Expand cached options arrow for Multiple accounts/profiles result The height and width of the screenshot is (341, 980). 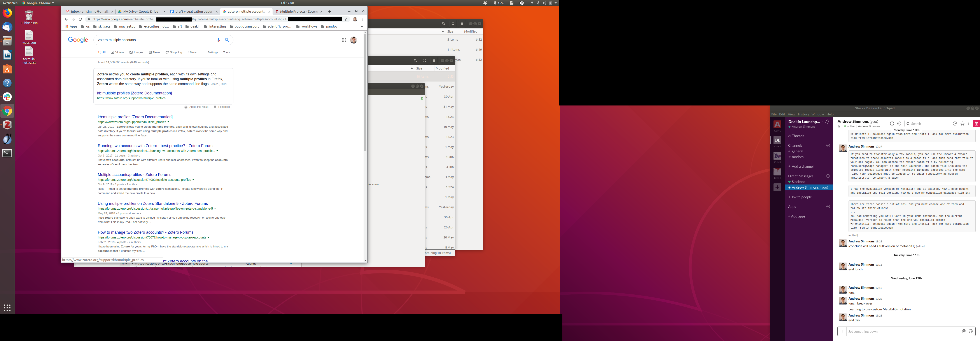[x=193, y=180]
